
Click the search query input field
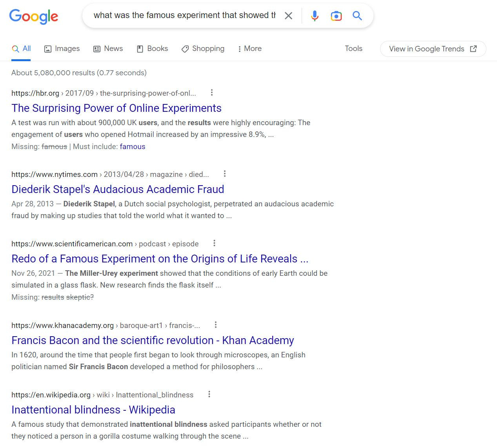coord(184,15)
